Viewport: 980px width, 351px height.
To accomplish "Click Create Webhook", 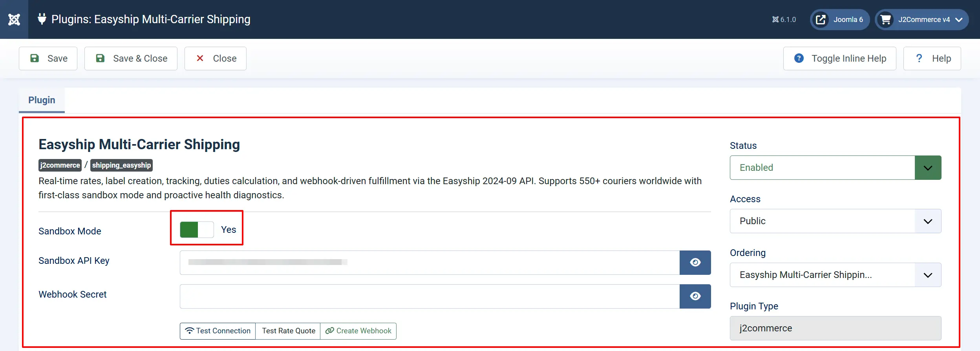I will (358, 331).
